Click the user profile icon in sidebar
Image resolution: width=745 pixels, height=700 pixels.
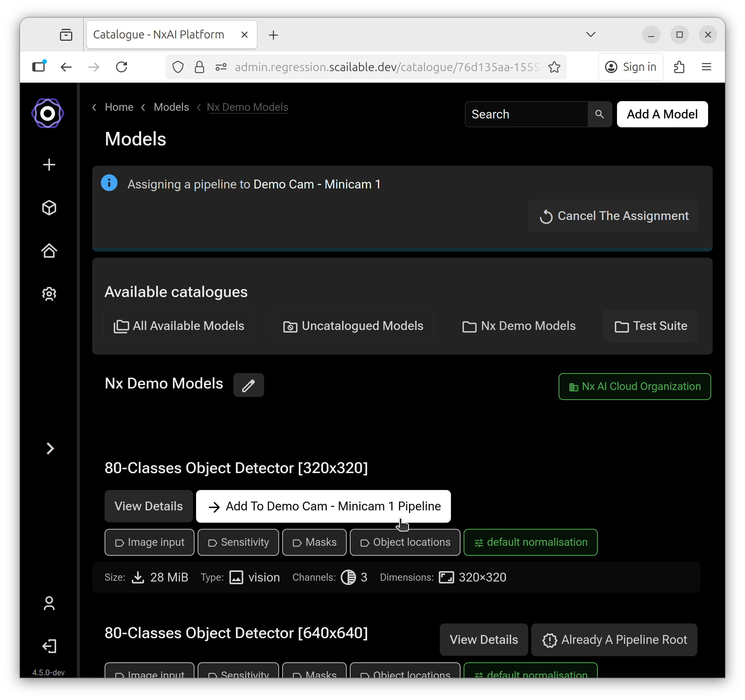point(49,603)
